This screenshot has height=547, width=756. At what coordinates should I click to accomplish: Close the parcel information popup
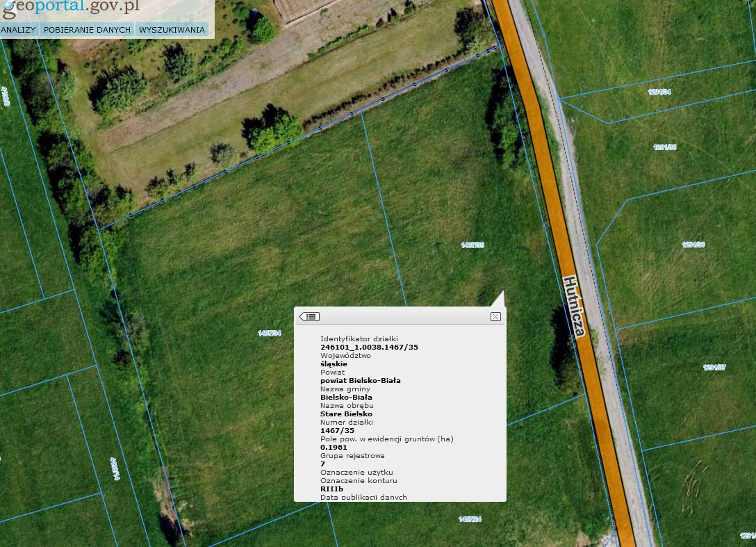point(495,316)
